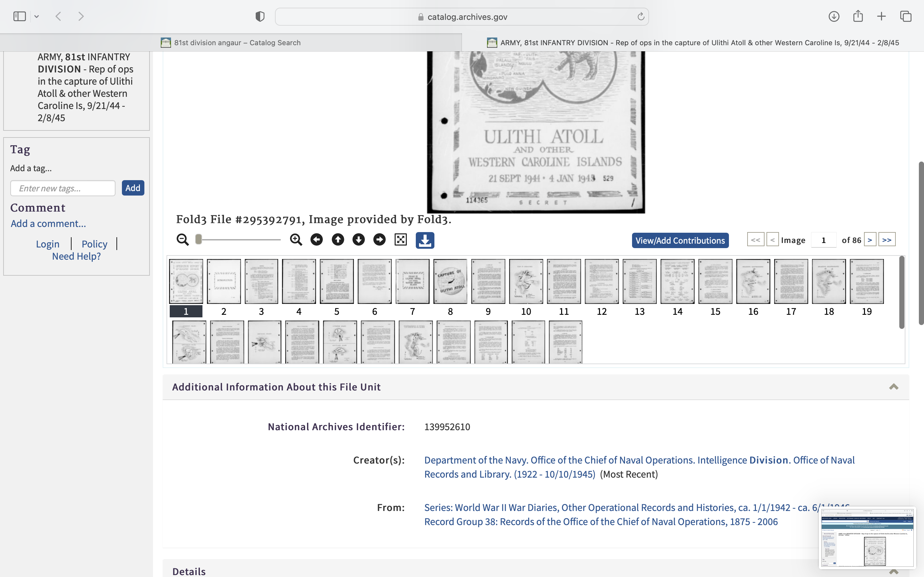924x577 pixels.
Task: Click the Enter new tags input field
Action: (63, 188)
